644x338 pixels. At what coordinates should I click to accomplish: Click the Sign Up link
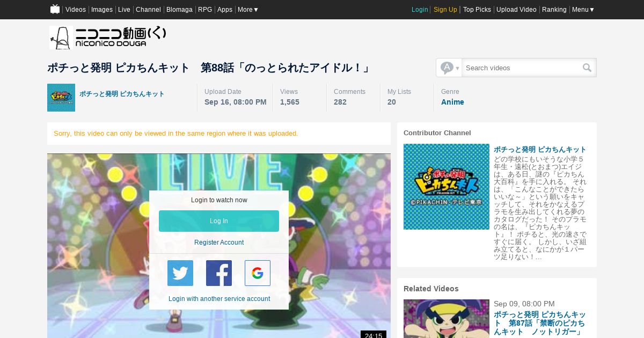pyautogui.click(x=445, y=10)
